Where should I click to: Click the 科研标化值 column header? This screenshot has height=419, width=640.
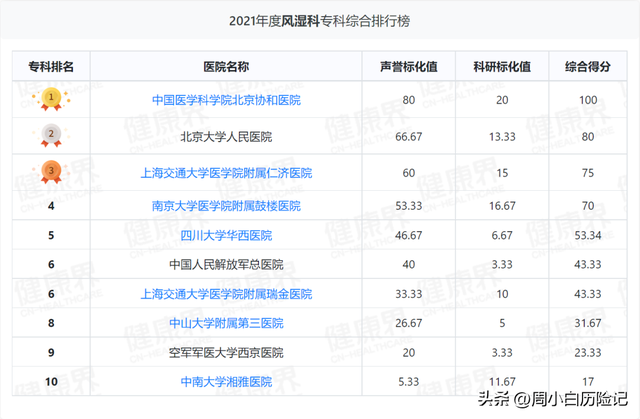502,67
